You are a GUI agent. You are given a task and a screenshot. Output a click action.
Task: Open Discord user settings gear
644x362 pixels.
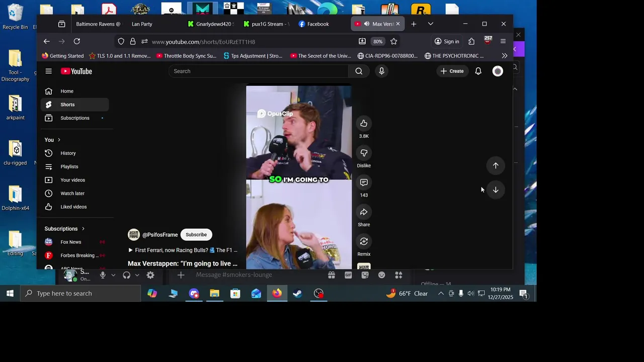point(150,275)
